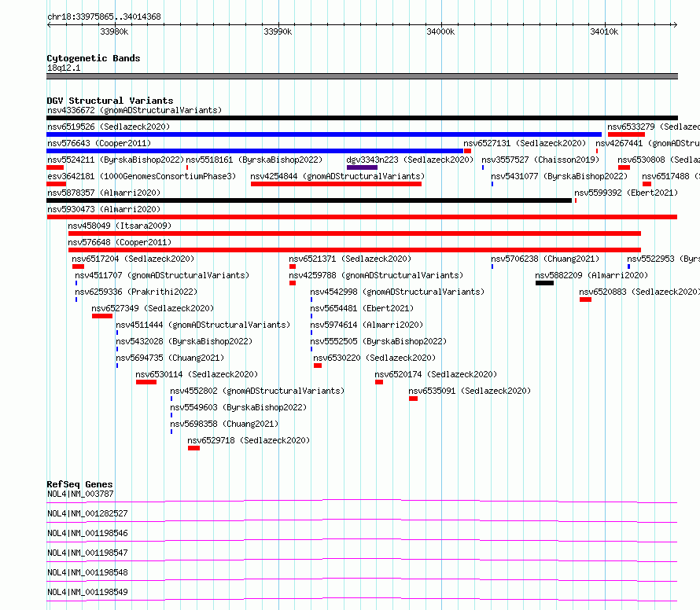The width and height of the screenshot is (700, 610).
Task: Click the black nsv5882209 variant bar
Action: [544, 283]
